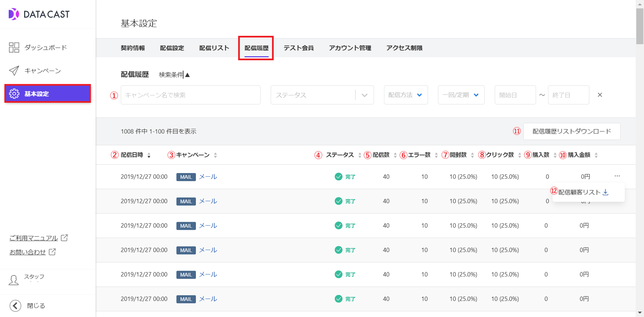Sort by 購入数 column arrows
Viewport: 644px width, 317px height.
click(555, 155)
